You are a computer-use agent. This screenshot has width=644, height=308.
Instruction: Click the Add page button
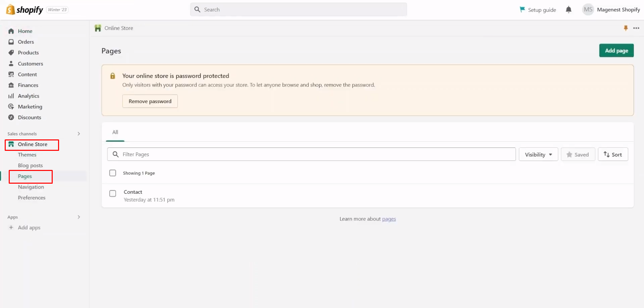(616, 51)
